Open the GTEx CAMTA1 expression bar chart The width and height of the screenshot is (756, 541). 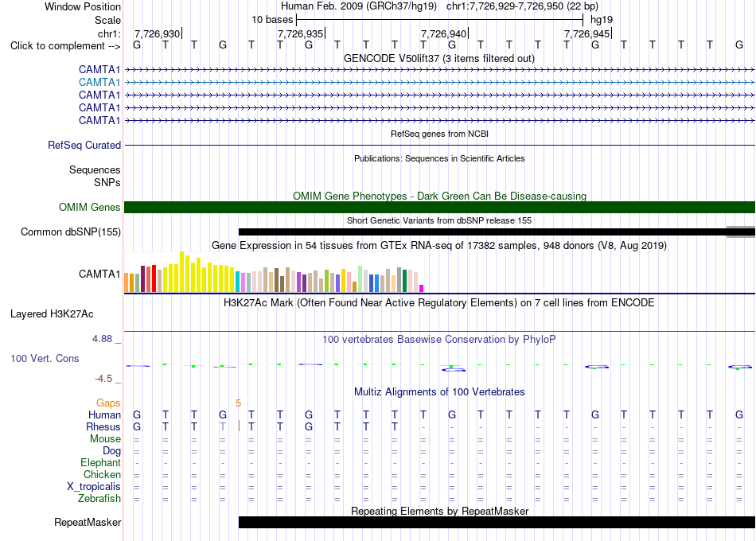pos(274,272)
